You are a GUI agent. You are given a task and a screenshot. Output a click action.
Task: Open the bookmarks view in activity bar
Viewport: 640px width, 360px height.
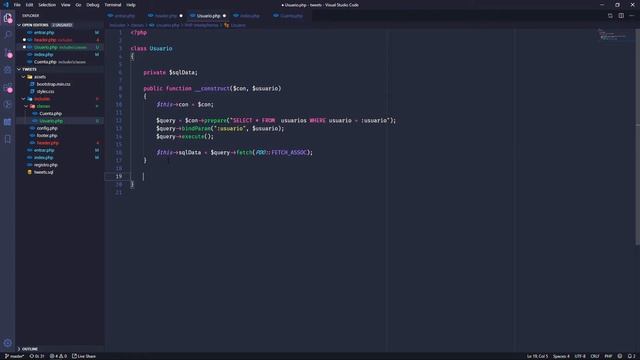pos(8,139)
